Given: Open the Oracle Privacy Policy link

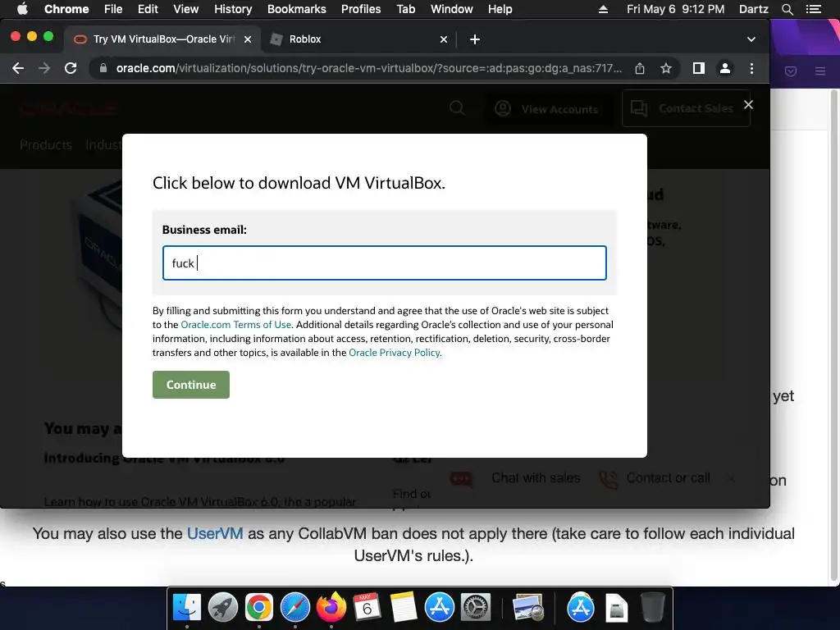Looking at the screenshot, I should click(x=395, y=353).
